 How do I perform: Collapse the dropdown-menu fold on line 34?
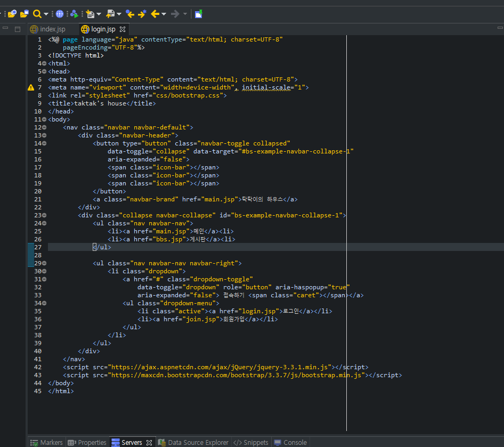pos(44,303)
